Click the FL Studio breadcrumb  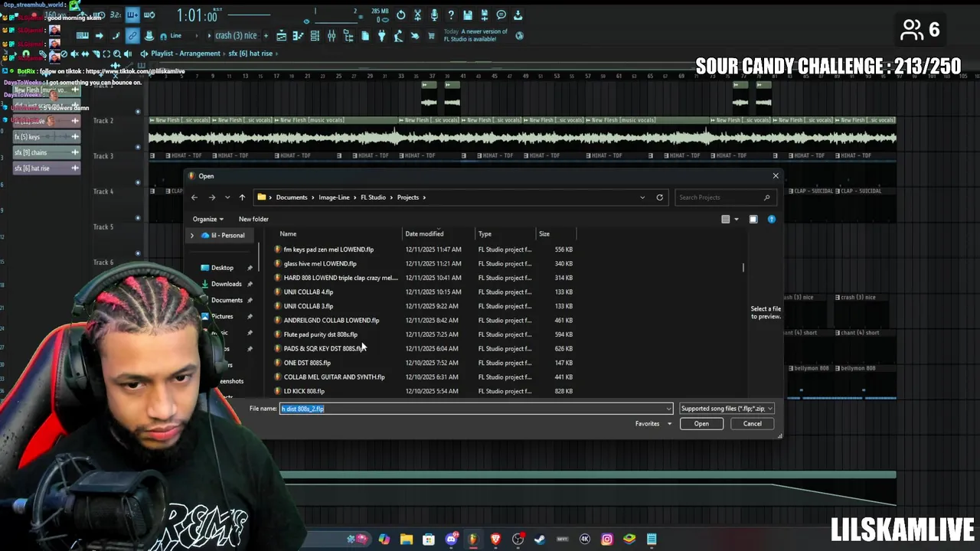click(x=373, y=197)
